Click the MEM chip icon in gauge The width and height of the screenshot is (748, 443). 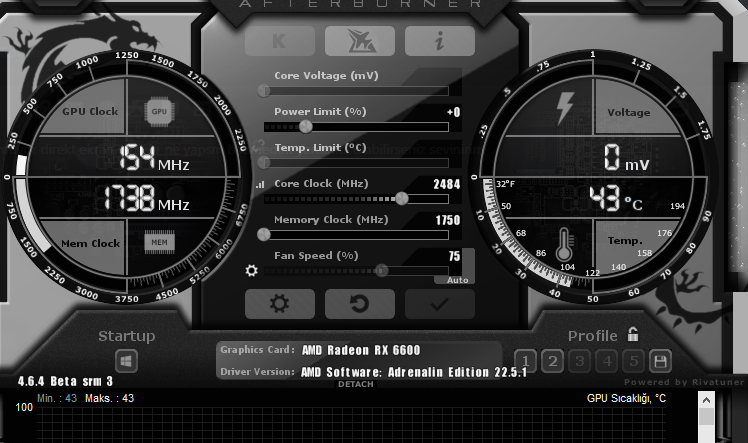(159, 242)
